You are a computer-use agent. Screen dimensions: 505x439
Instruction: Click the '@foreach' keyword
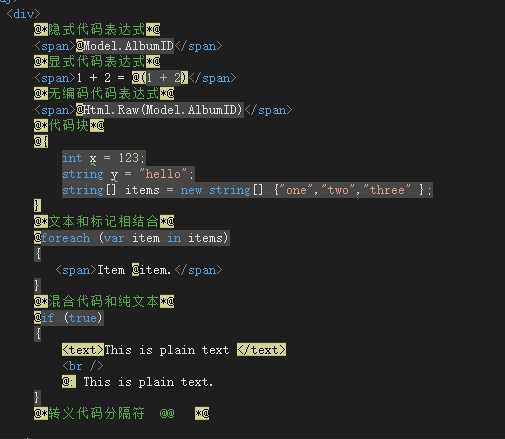click(62, 238)
